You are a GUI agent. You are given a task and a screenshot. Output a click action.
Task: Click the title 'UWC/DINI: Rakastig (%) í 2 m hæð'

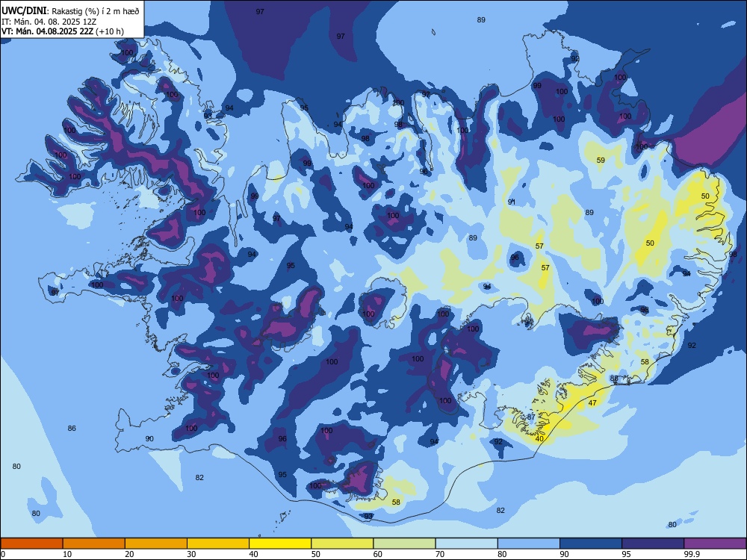[x=70, y=11]
